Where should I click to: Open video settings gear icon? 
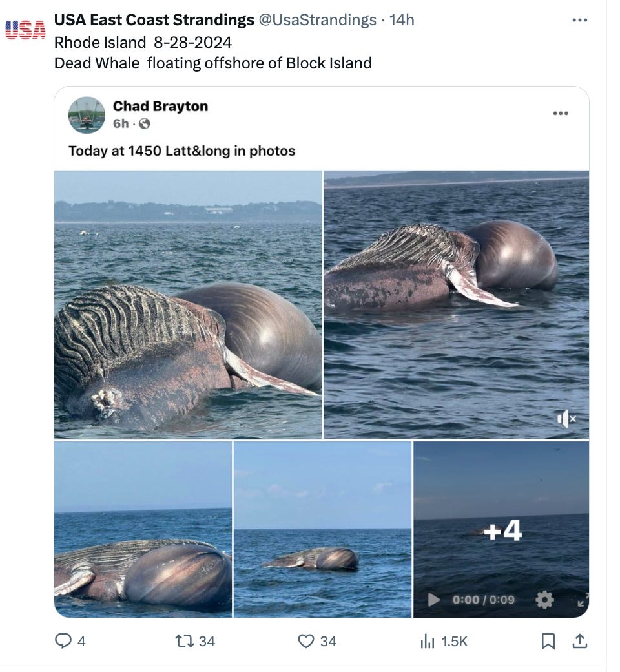coord(544,600)
